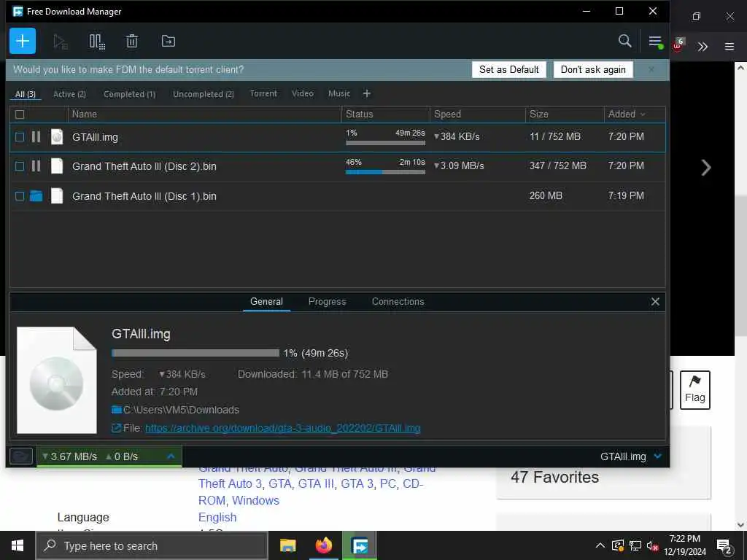Viewport: 747px width, 560px height.
Task: Show hidden system tray icons
Action: 600,545
